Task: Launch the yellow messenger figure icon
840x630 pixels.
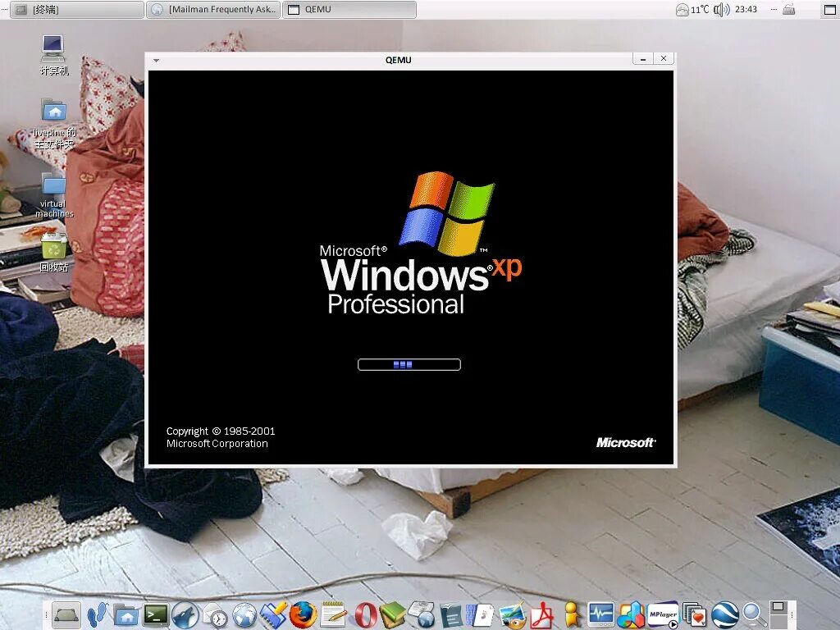Action: pos(572,615)
